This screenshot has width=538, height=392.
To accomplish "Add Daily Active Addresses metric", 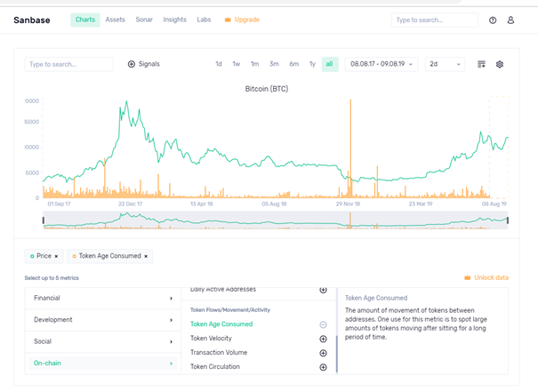I will point(323,290).
